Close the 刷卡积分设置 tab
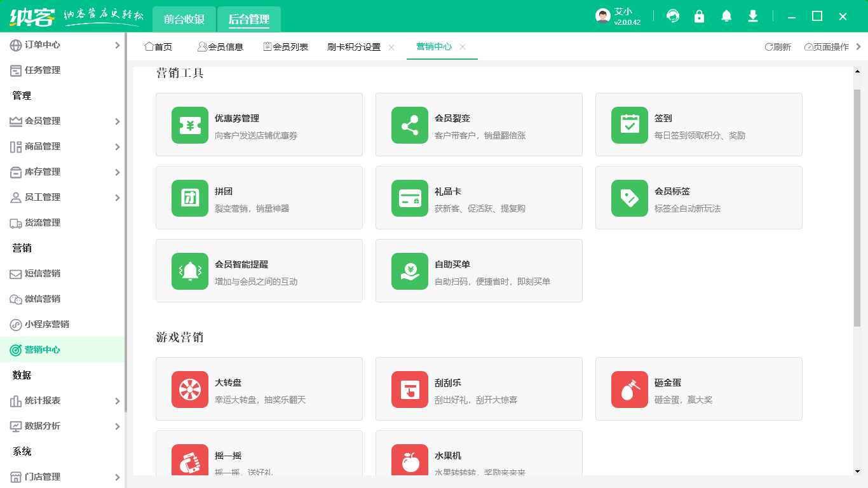The width and height of the screenshot is (868, 488). pyautogui.click(x=391, y=47)
